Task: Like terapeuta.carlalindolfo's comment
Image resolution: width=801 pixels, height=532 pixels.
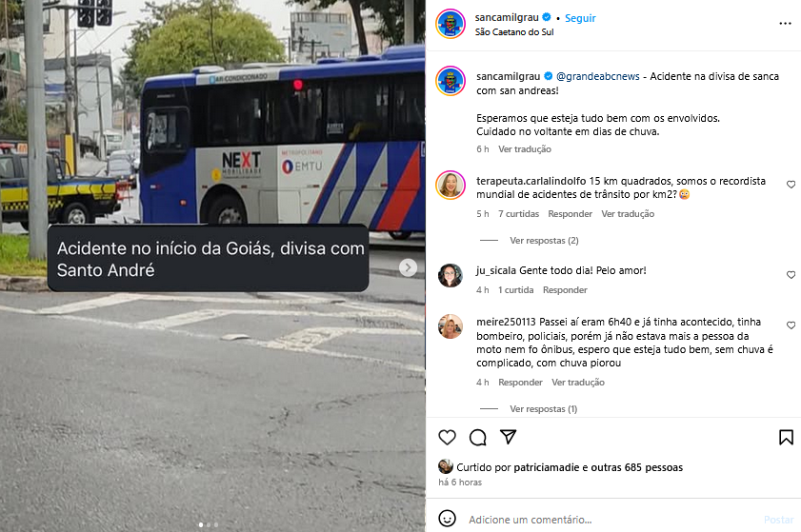Action: (791, 185)
